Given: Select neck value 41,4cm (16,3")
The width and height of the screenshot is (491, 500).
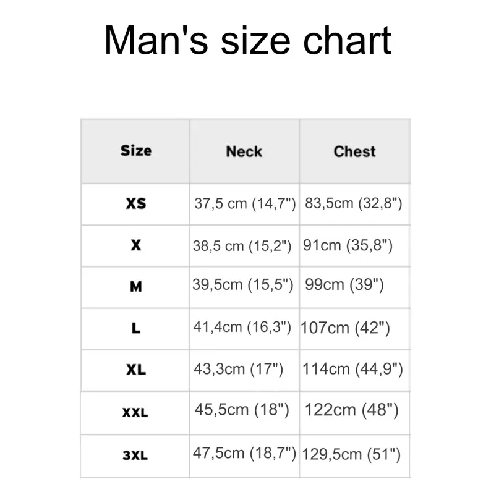Looking at the screenshot, I should (242, 327).
